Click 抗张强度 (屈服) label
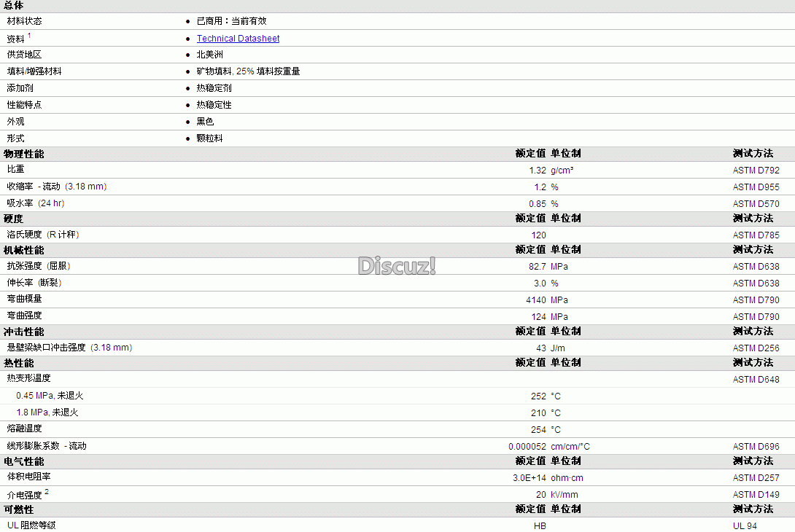Viewport: 795px width, 532px height. click(39, 266)
